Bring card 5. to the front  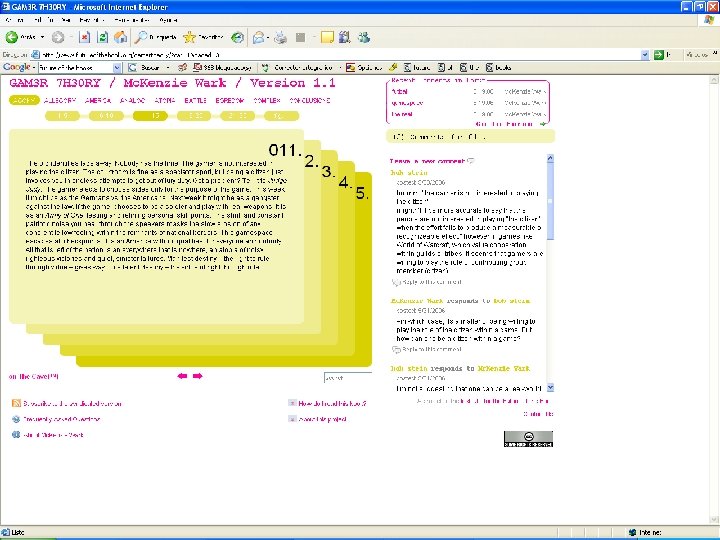click(363, 193)
